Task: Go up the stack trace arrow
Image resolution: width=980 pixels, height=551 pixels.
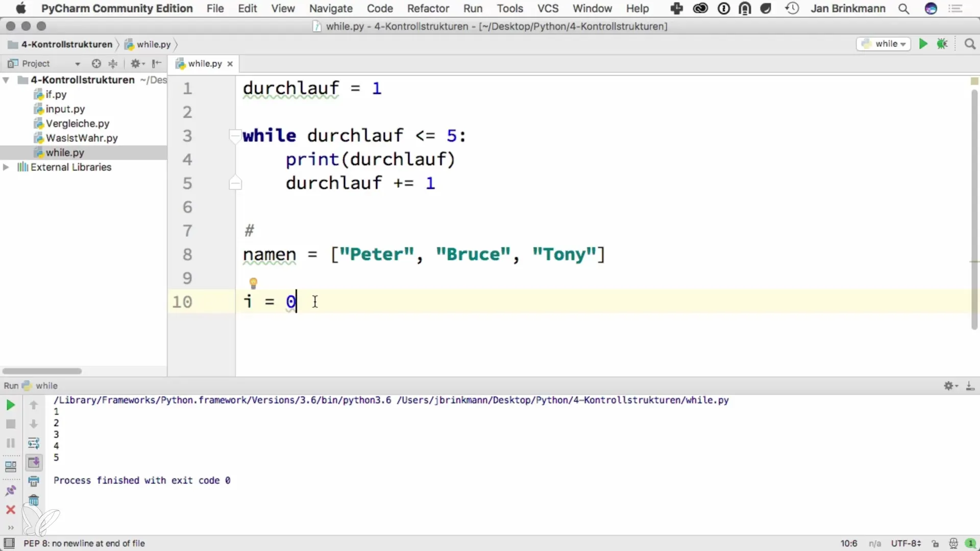Action: pos(34,405)
